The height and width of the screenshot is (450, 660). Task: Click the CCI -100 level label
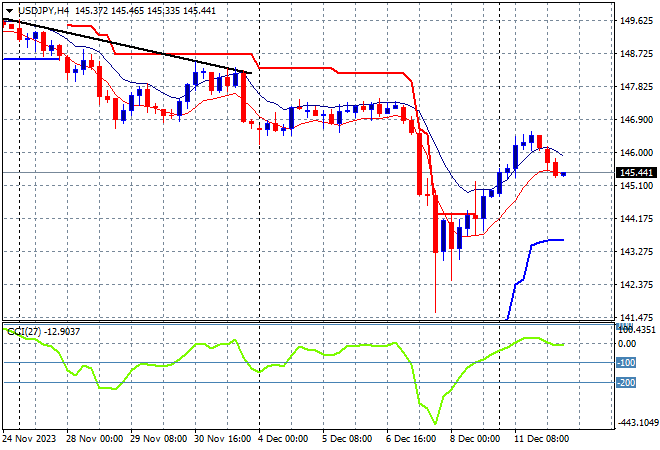(626, 363)
